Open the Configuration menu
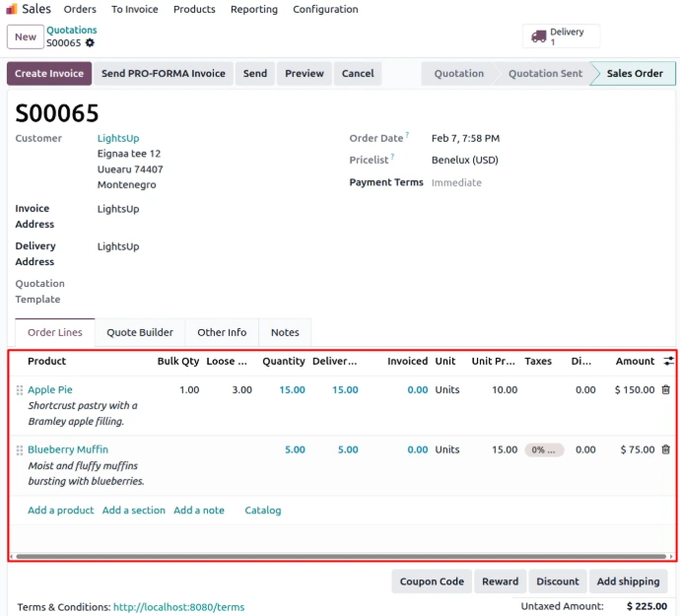 [x=325, y=9]
